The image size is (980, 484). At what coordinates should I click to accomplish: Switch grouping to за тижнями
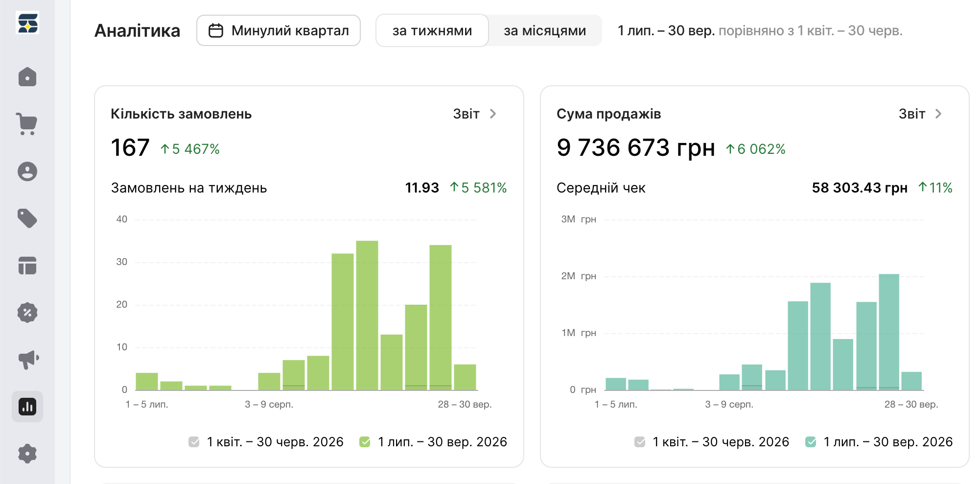click(432, 30)
